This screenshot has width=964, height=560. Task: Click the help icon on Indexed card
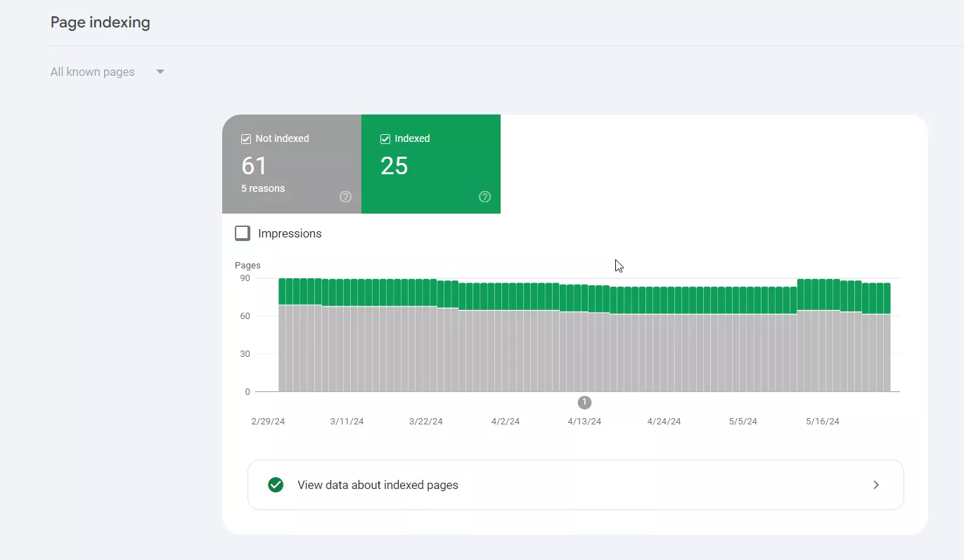coord(484,197)
